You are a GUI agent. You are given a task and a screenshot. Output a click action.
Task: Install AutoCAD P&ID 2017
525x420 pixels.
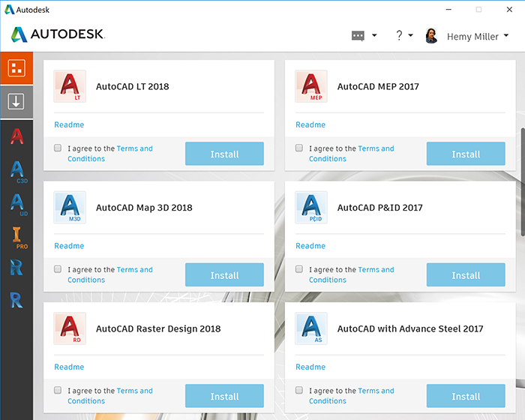click(x=466, y=275)
